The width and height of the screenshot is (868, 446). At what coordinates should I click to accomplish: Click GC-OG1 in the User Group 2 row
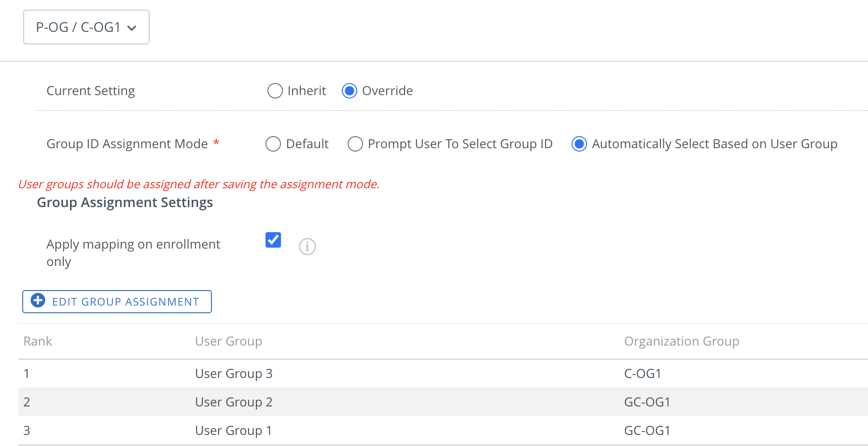[647, 402]
